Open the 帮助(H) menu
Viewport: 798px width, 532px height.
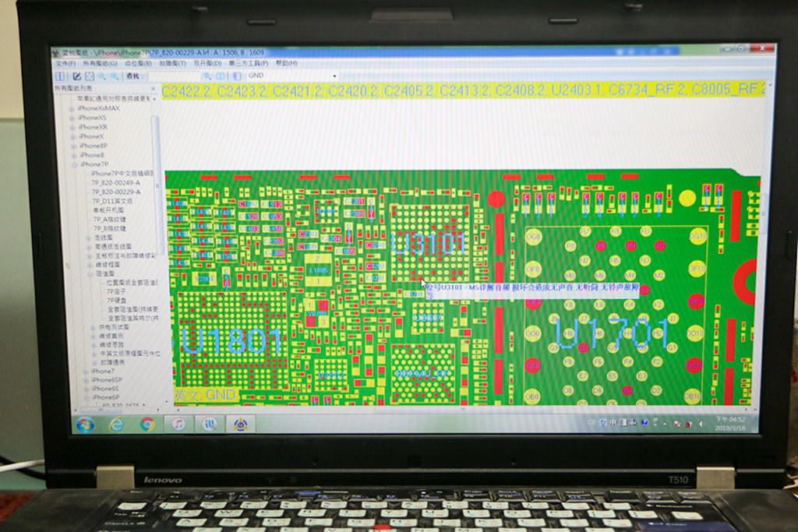click(286, 63)
